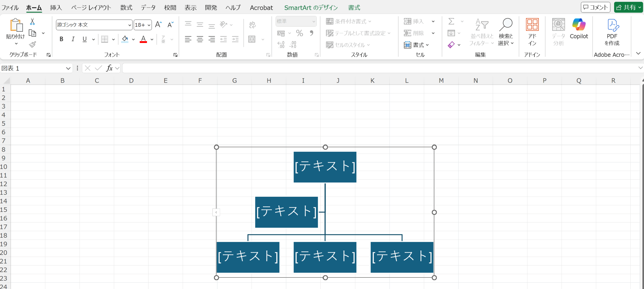Open the font size dropdown
This screenshot has width=644, height=289.
pyautogui.click(x=149, y=25)
